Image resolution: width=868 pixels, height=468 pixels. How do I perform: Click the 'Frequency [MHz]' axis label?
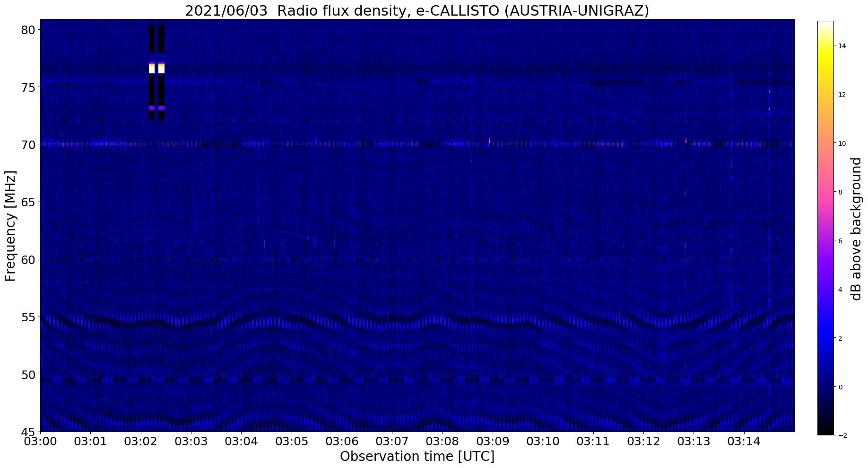10,226
